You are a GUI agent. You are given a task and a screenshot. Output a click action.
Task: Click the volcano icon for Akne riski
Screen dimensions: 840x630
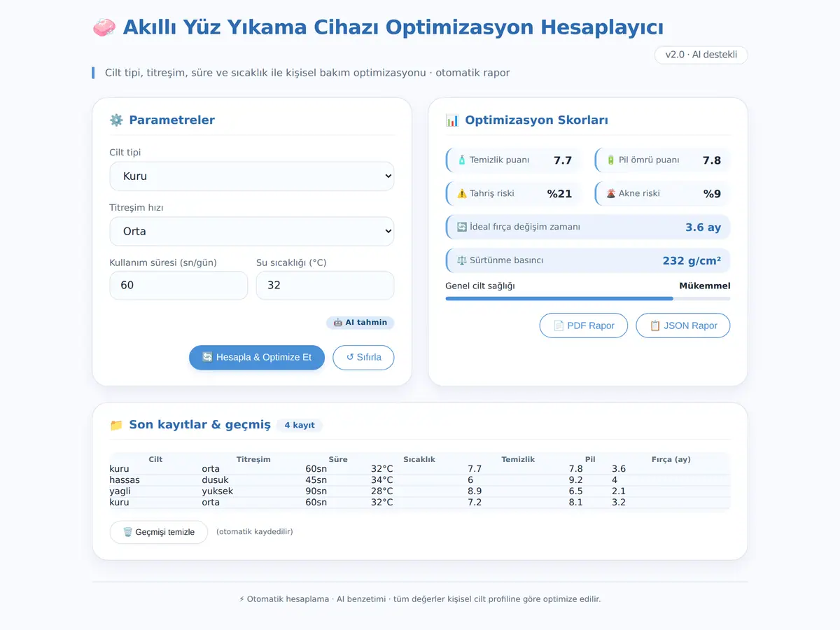pos(611,194)
